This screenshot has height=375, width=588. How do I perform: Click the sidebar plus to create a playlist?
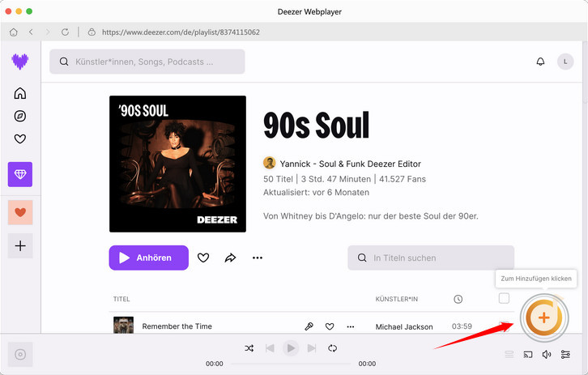[20, 245]
